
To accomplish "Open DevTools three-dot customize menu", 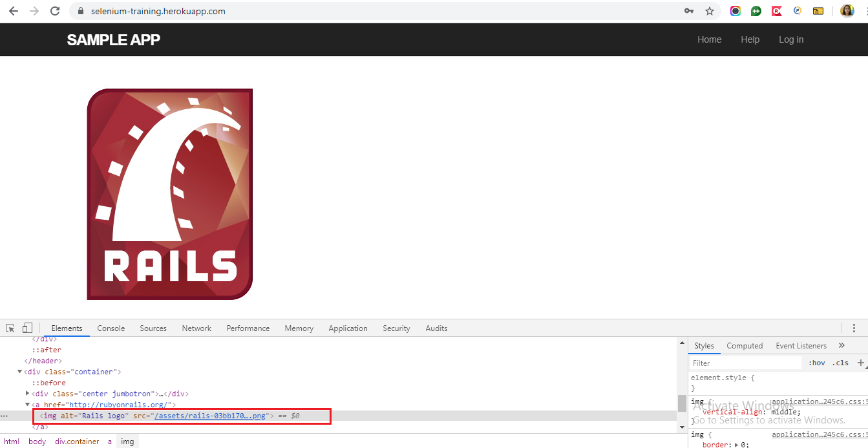I will [x=854, y=328].
